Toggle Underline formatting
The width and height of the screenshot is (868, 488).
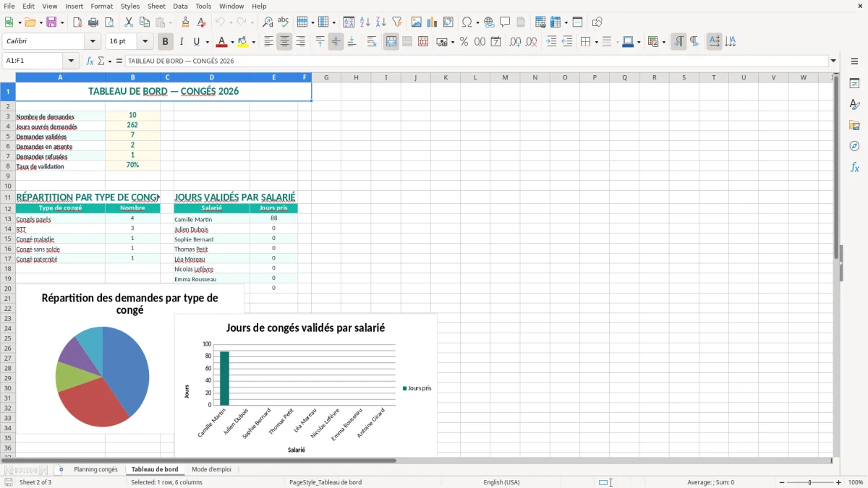tap(197, 42)
